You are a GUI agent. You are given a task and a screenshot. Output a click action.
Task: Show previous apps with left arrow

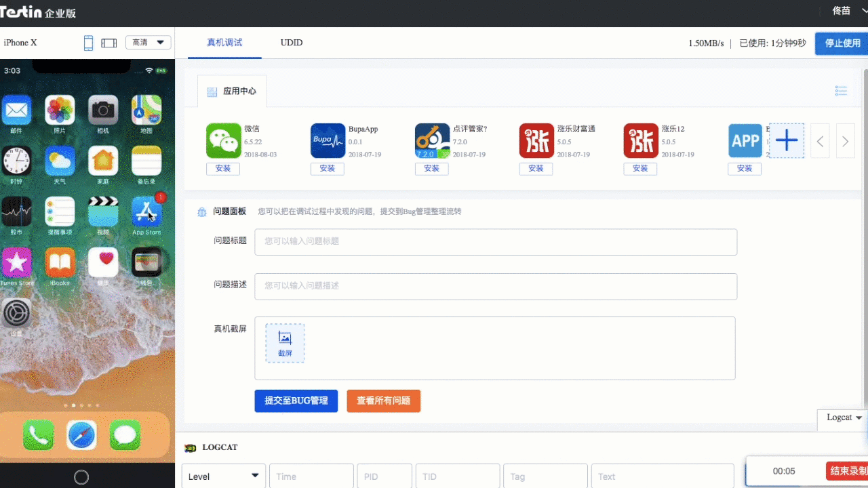(x=821, y=141)
